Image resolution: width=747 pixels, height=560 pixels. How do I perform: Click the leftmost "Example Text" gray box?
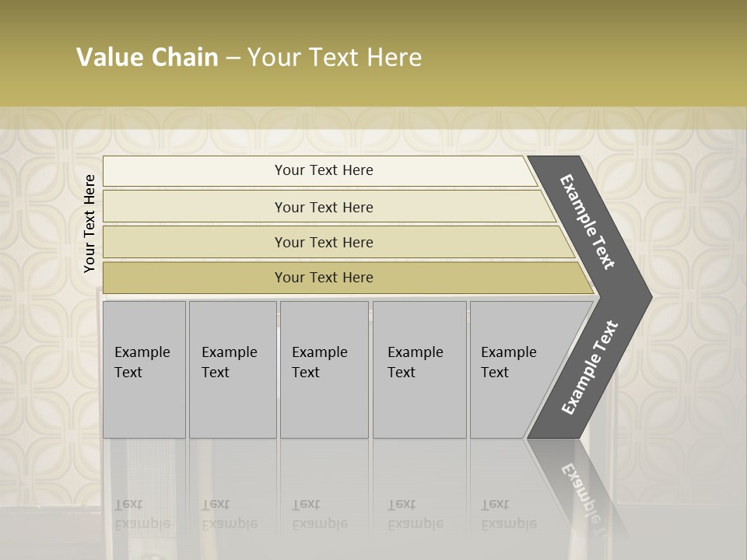tap(144, 369)
